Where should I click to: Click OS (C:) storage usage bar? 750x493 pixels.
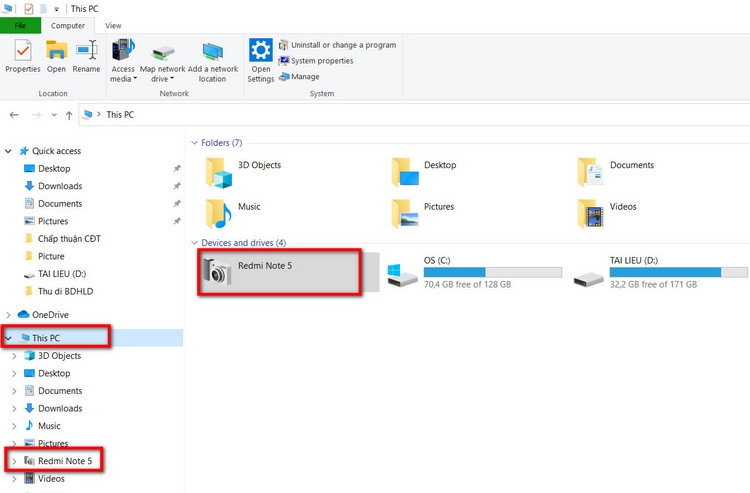click(493, 273)
